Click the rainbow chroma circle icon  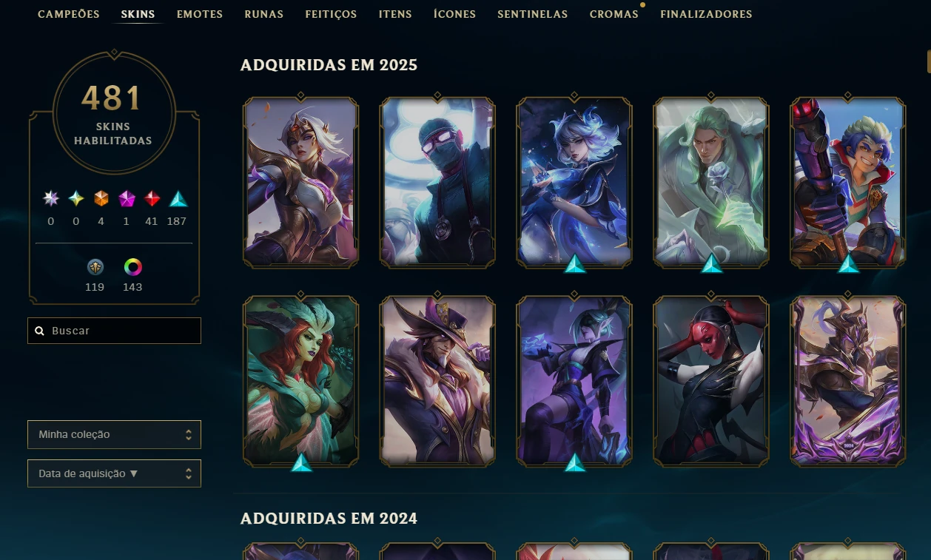point(132,267)
